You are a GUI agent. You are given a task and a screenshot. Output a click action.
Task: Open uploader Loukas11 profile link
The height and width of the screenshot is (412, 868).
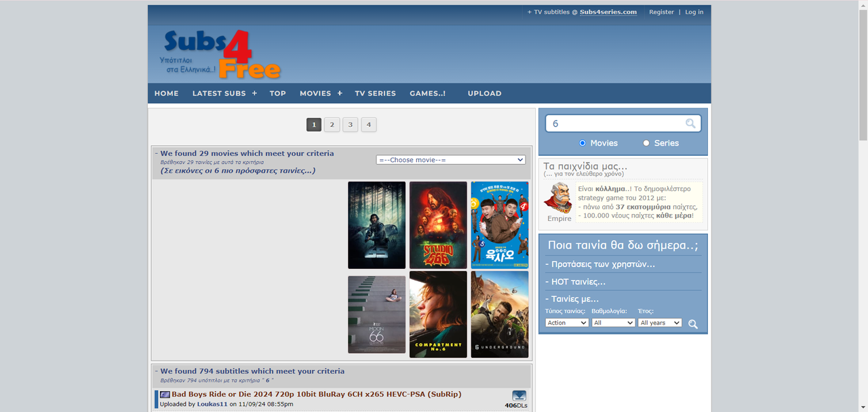[x=212, y=405]
